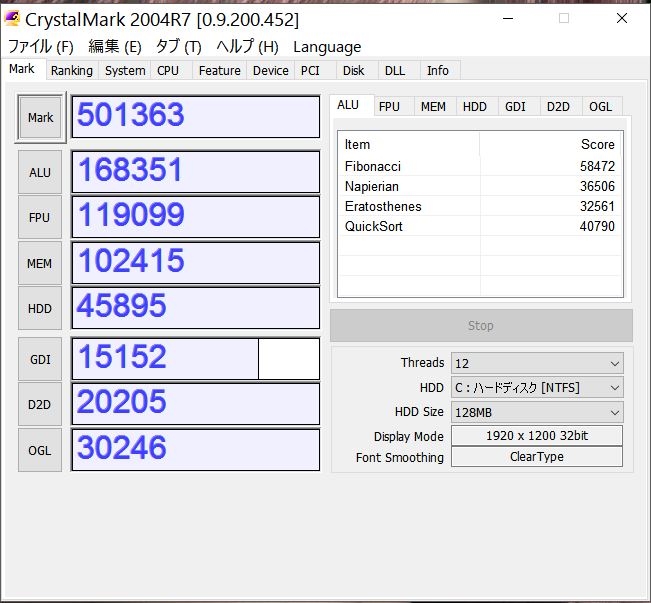Click the Fibonacci score 58472
Viewport: 651px width, 603px height.
click(x=597, y=166)
